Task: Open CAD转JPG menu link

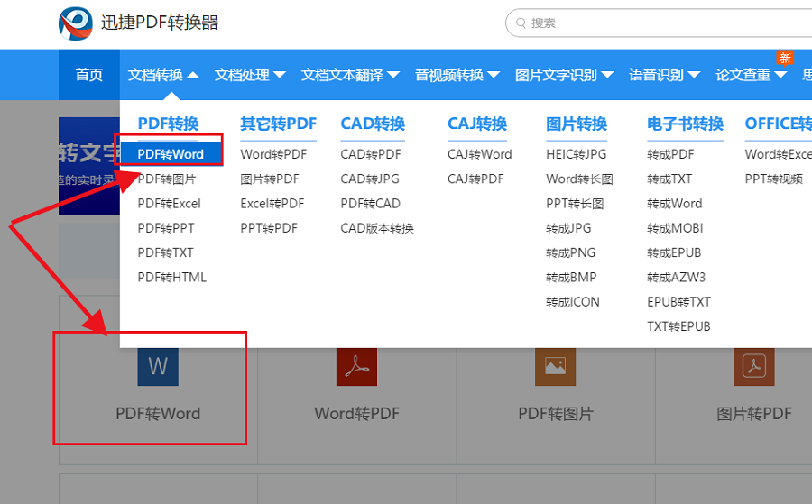Action: pyautogui.click(x=370, y=179)
